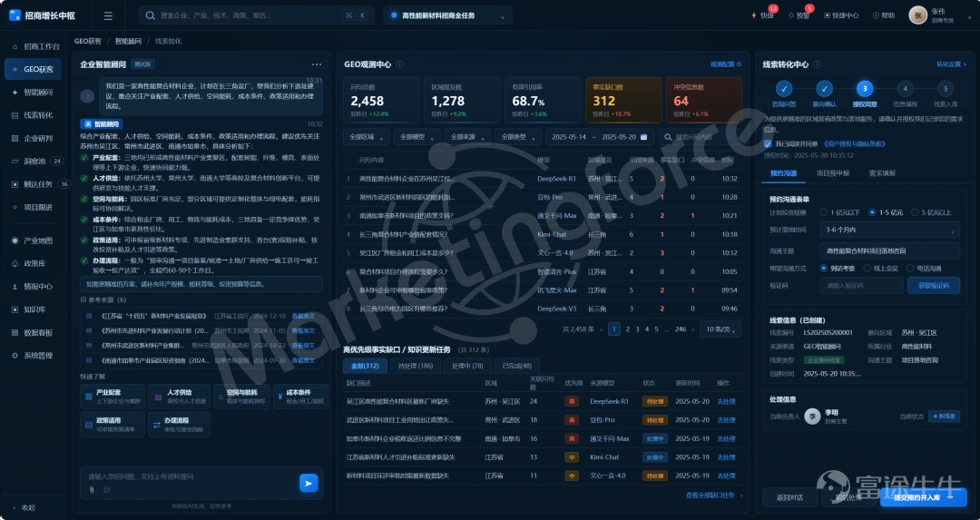980x520 pixels.
Task: Select 处理中 (78) tab
Action: click(x=467, y=366)
